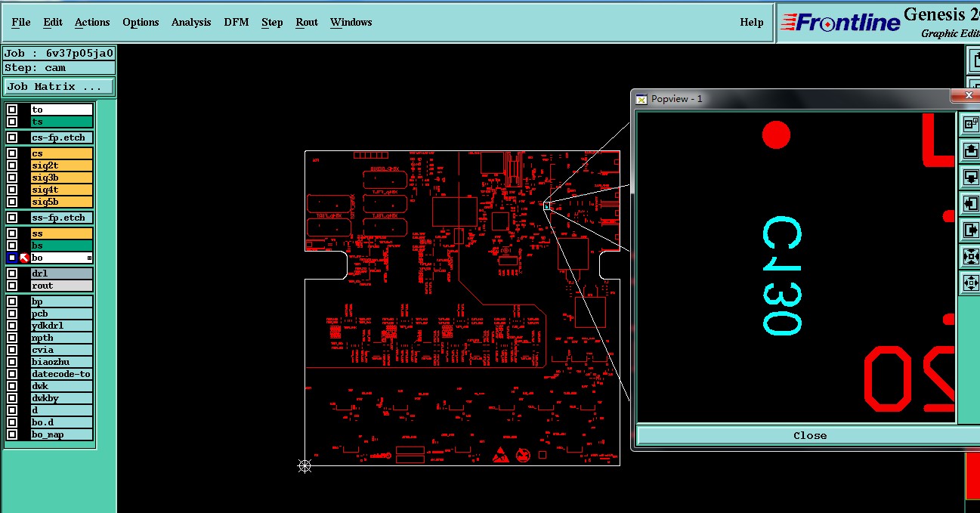Toggle display checkbox for the cs layer
The height and width of the screenshot is (513, 980).
click(x=12, y=153)
